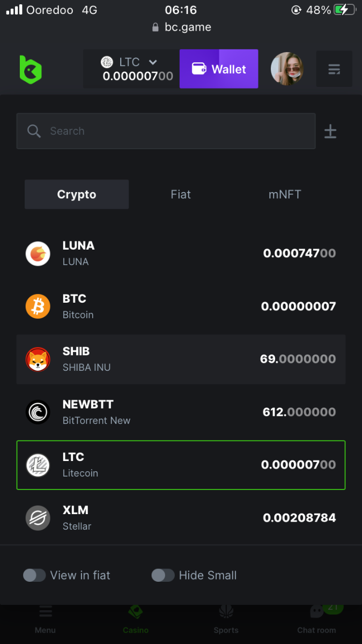
Task: Click the user profile avatar
Action: coord(287,69)
